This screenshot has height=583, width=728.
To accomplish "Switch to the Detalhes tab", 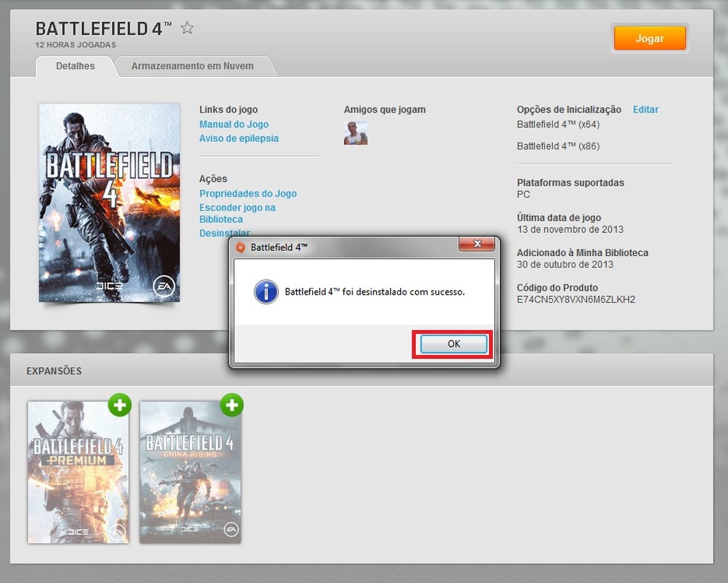I will tap(75, 66).
